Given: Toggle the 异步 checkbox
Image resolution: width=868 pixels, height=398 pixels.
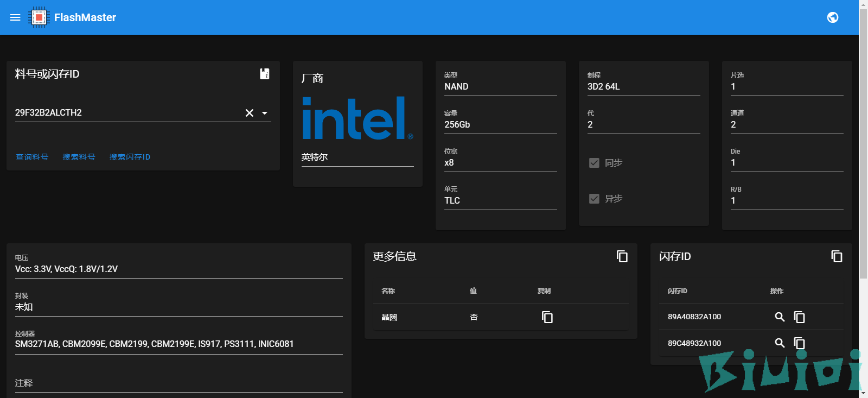Looking at the screenshot, I should coord(594,199).
